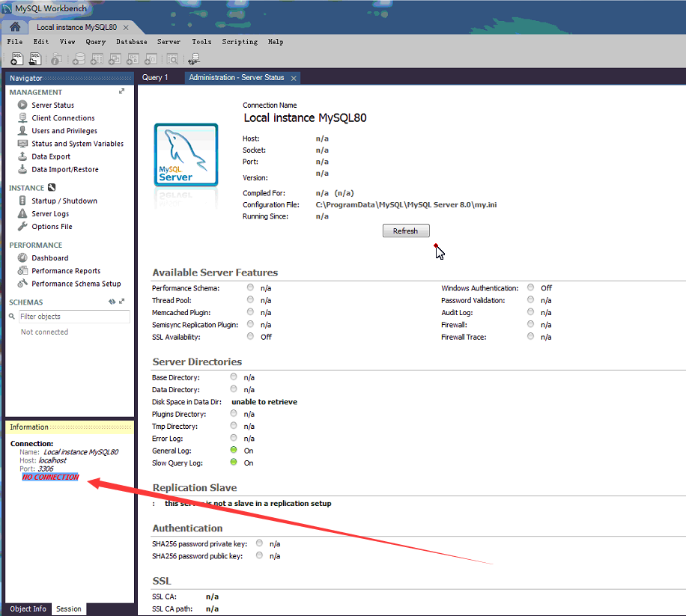Open SQL script file toolbar icon

click(x=34, y=58)
